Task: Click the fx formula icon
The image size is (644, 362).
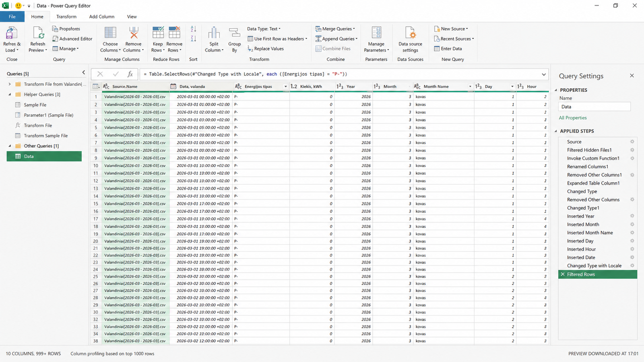Action: click(x=130, y=74)
